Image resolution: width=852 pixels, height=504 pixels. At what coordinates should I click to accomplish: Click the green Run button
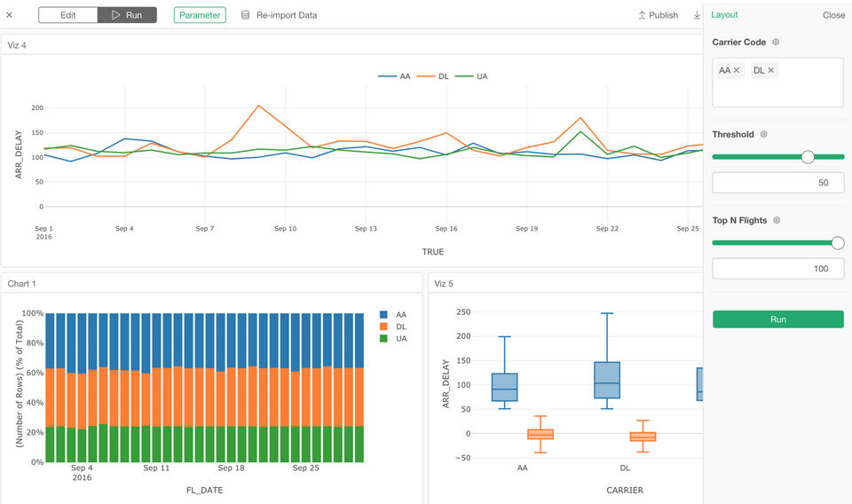coord(778,319)
